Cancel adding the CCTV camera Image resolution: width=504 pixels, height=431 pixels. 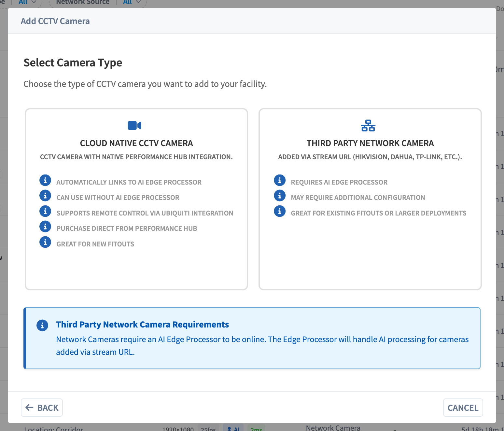pyautogui.click(x=463, y=408)
